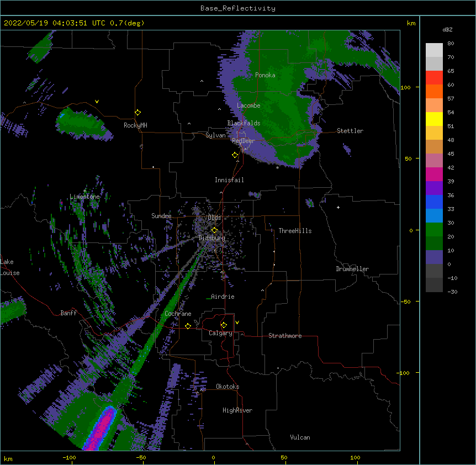Viewport: 476px width, 465px height.
Task: Select the Lake Louise label
Action: click(10, 267)
